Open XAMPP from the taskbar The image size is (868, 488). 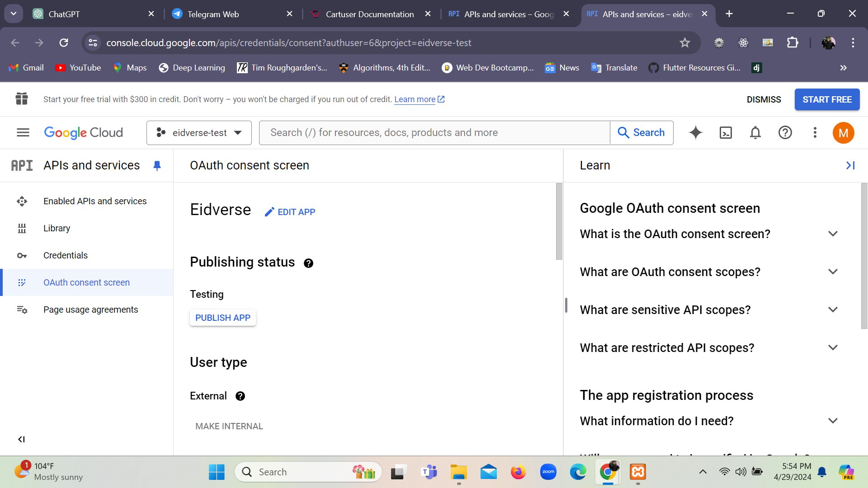pyautogui.click(x=638, y=472)
